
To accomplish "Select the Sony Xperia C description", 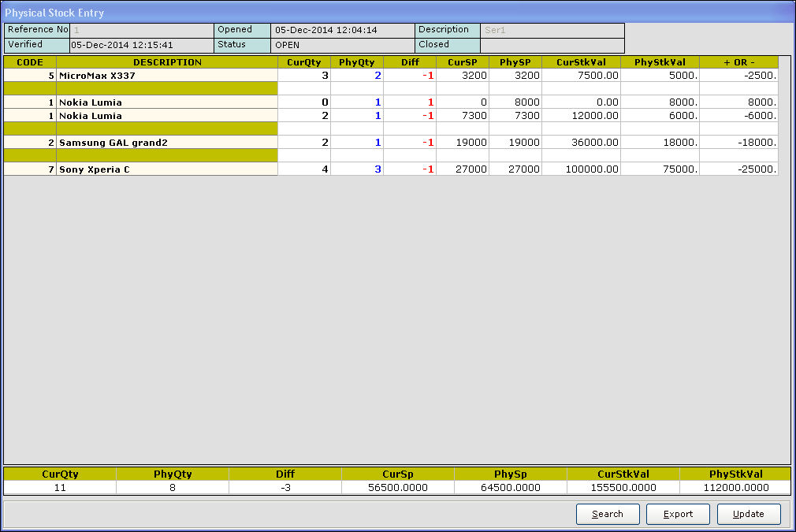I will 167,169.
